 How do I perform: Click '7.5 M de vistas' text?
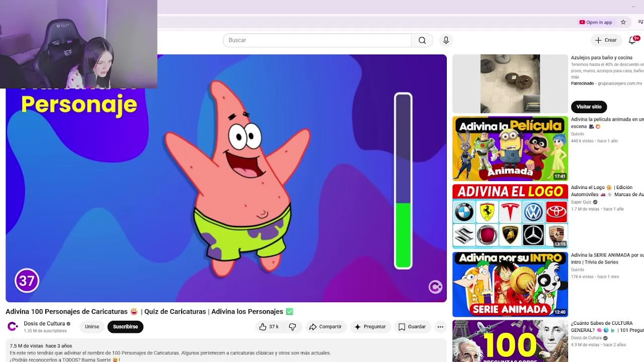coord(26,346)
